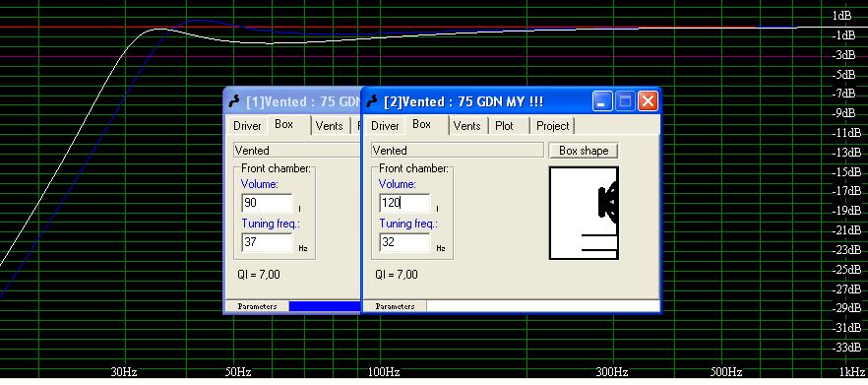This screenshot has width=868, height=385.
Task: Maximize the [2]Vented window
Action: pos(625,101)
